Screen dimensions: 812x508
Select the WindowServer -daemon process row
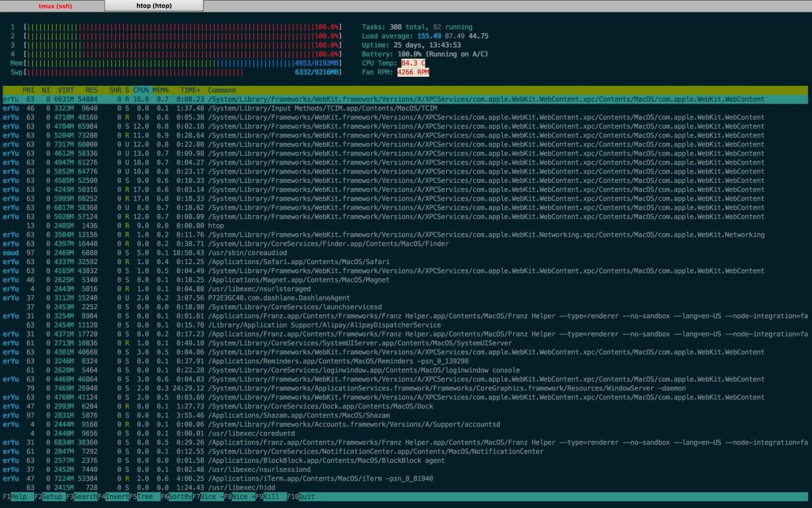coord(406,388)
